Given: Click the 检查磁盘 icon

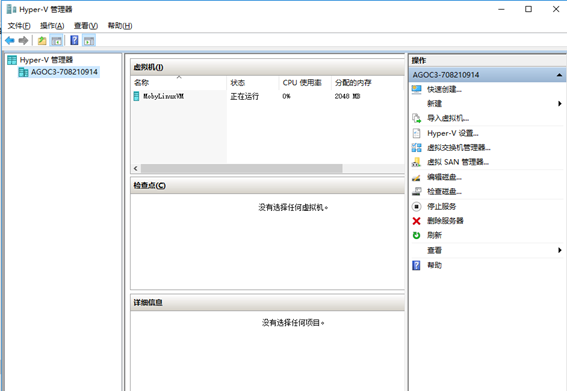Looking at the screenshot, I should click(x=417, y=191).
